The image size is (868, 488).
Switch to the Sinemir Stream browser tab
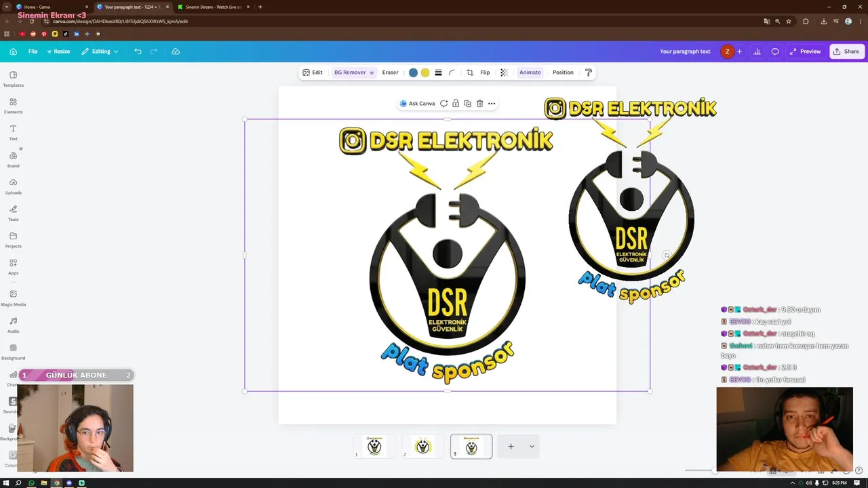pyautogui.click(x=214, y=7)
